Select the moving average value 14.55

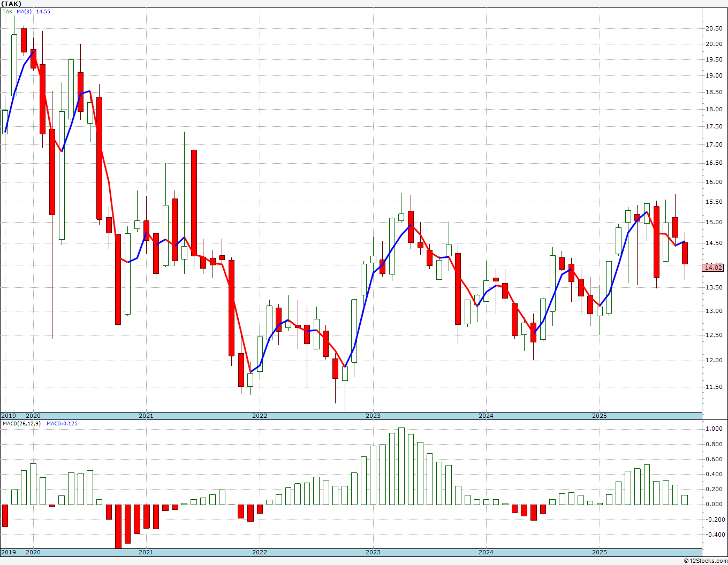43,12
